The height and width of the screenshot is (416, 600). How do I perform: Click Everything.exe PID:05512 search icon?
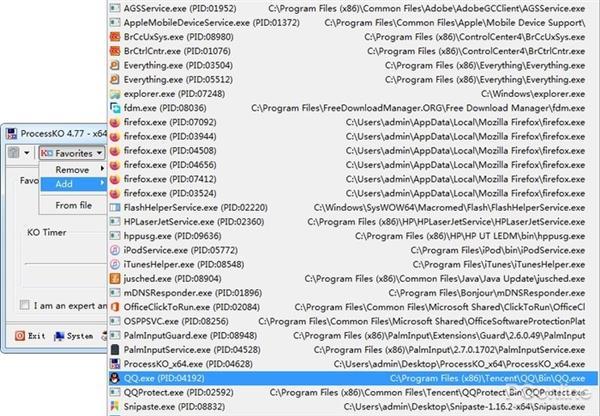click(115, 79)
